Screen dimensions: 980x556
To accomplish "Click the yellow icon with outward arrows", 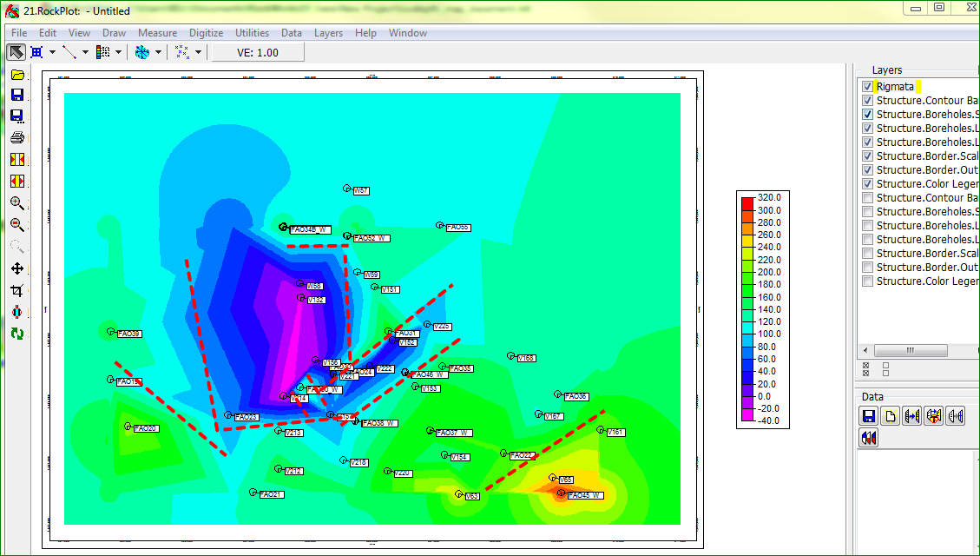I will 17,182.
